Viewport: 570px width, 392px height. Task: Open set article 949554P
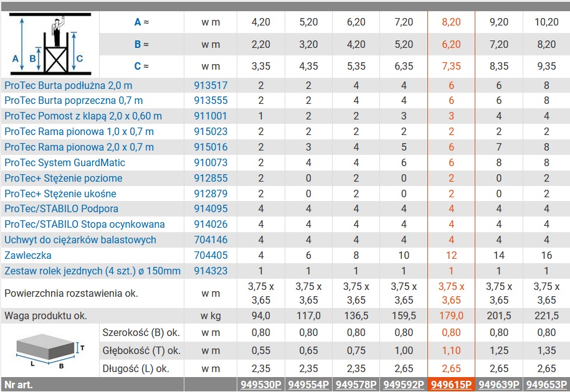click(x=308, y=385)
